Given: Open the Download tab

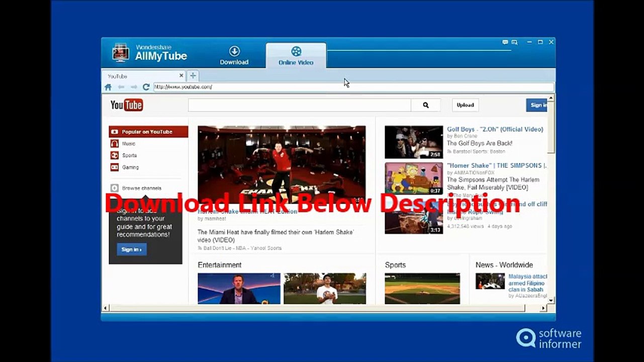Looking at the screenshot, I should pos(234,55).
